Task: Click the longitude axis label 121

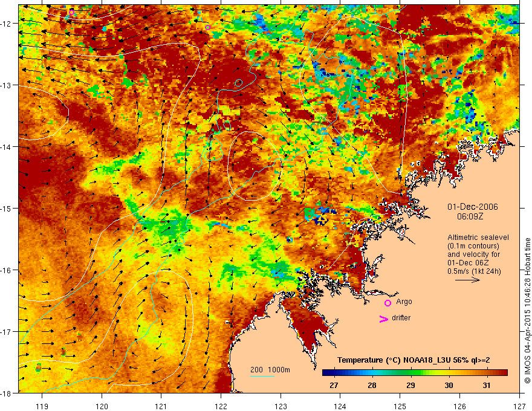Action: (x=161, y=406)
